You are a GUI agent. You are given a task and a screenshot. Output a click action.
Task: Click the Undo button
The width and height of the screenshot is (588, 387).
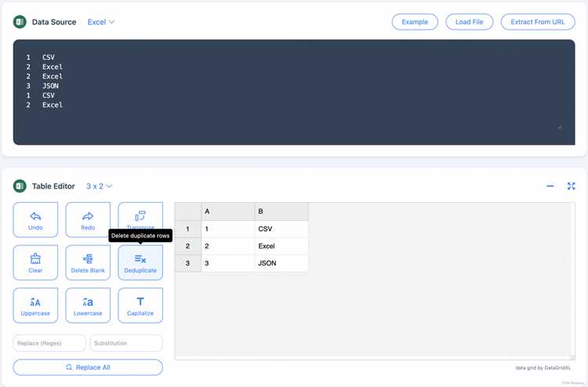point(35,220)
